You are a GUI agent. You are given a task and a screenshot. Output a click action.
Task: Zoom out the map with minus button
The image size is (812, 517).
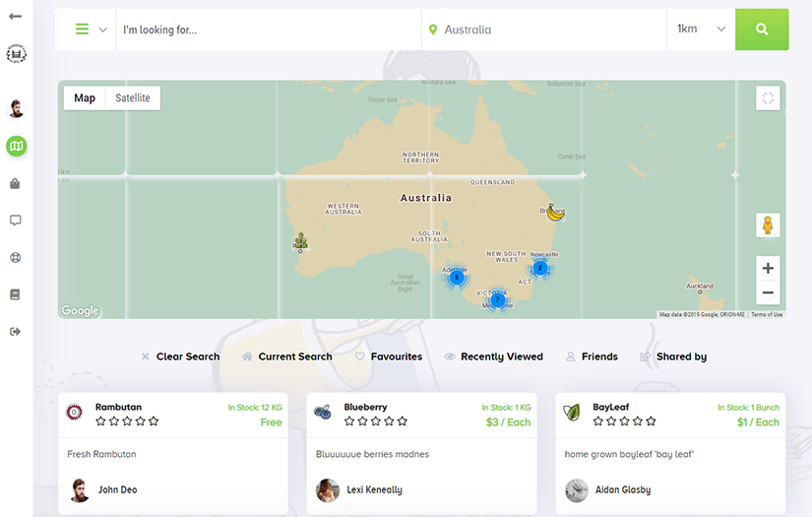point(768,292)
